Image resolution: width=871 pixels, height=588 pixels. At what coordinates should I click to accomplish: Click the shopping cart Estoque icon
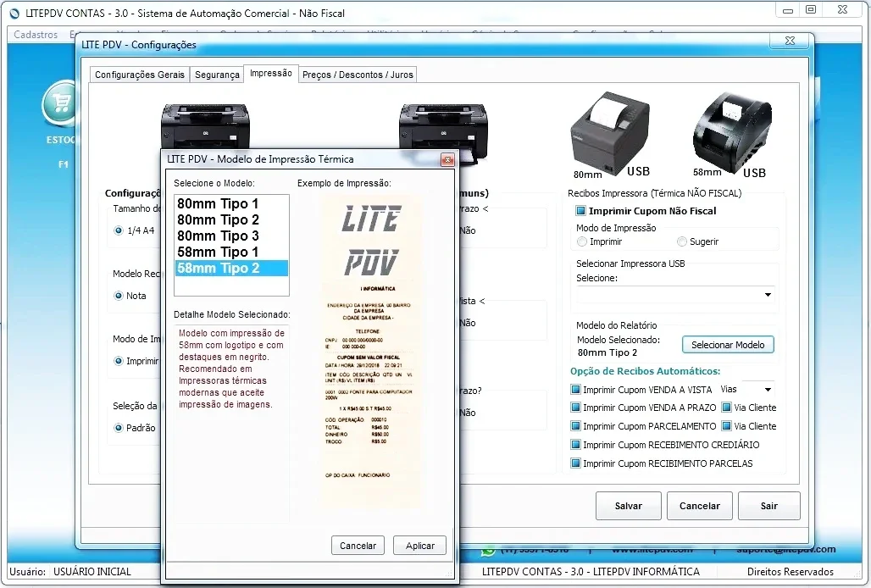coord(60,103)
